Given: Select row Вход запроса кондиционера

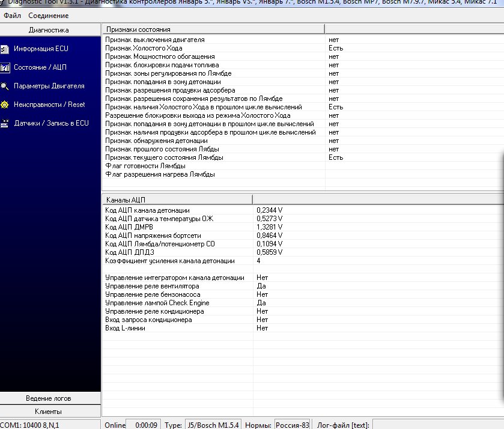Looking at the screenshot, I should [303, 320].
